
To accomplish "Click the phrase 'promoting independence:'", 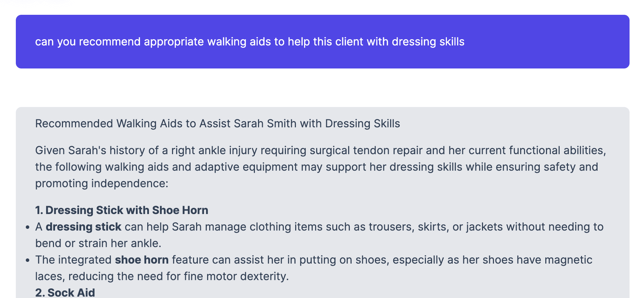I will click(x=101, y=183).
